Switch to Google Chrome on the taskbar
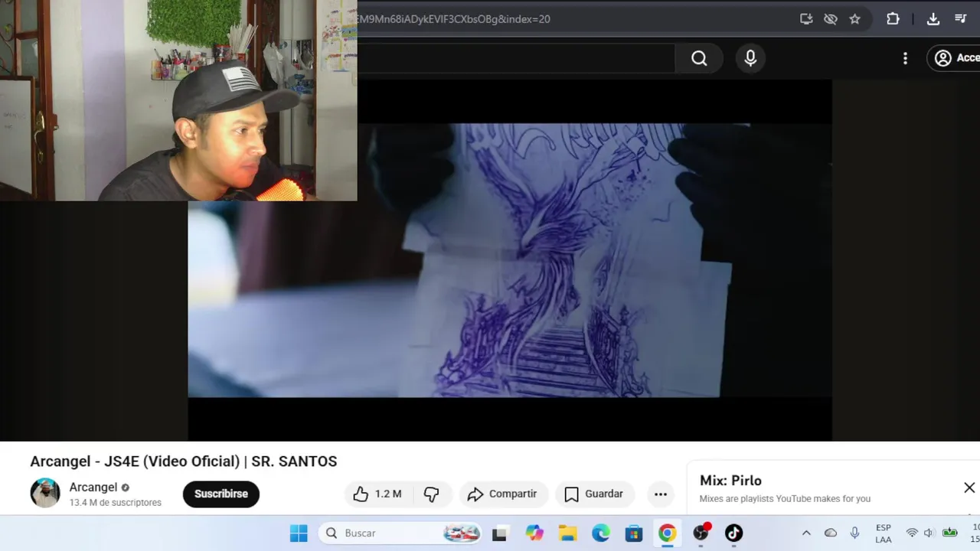Screen dimensions: 980x551 click(x=668, y=533)
